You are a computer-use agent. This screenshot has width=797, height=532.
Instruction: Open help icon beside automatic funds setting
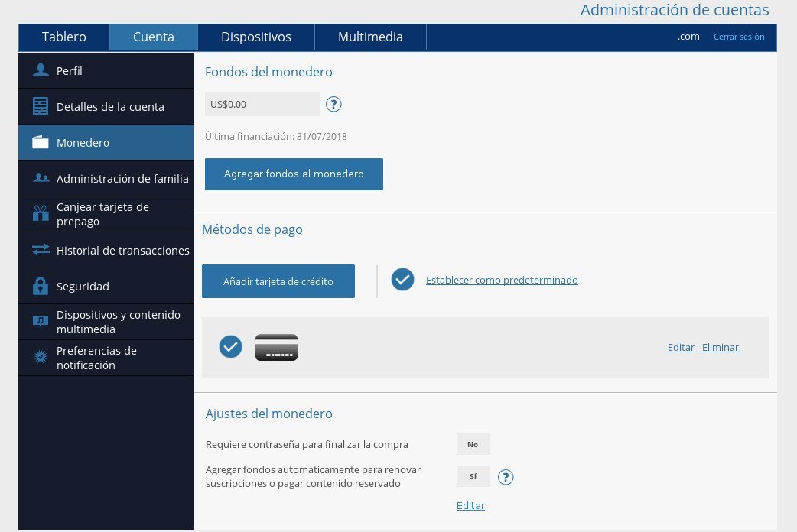coord(506,477)
